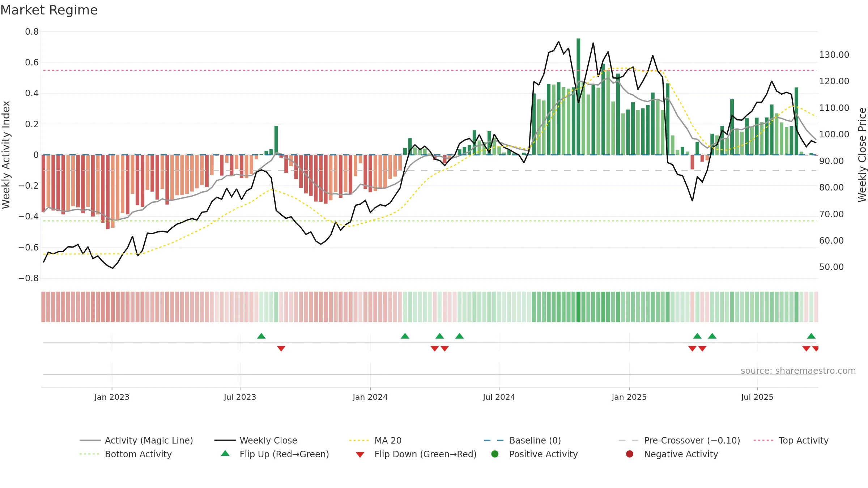Toggle the Bottom Activity legend entry

(125, 454)
